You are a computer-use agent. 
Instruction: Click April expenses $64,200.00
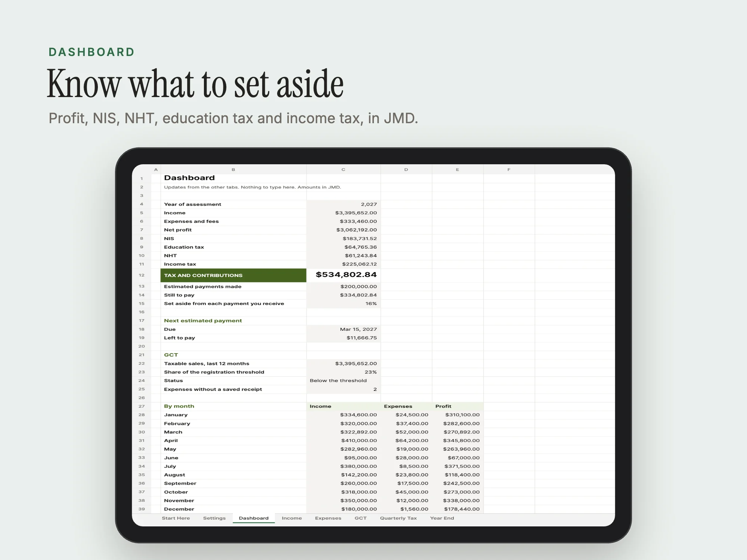pyautogui.click(x=406, y=441)
